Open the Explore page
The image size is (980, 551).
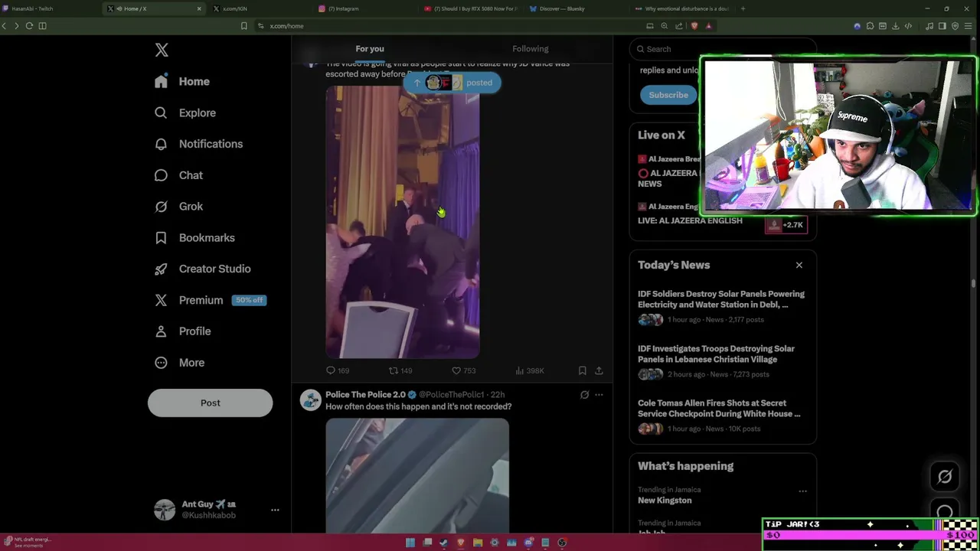185,112
